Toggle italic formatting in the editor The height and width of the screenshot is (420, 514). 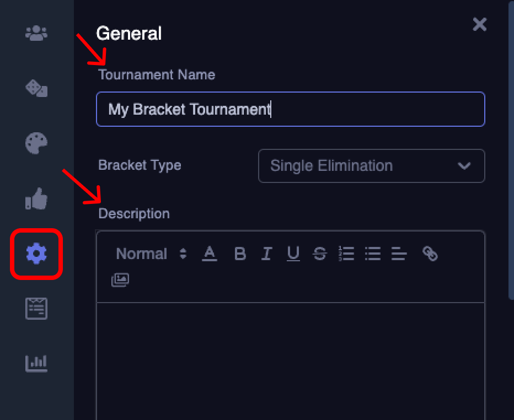click(x=266, y=254)
